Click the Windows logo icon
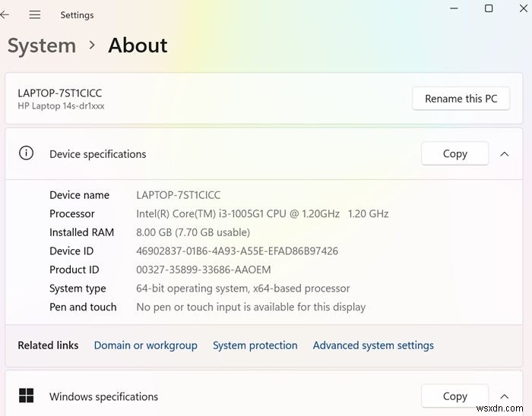This screenshot has height=416, width=532. [26, 396]
